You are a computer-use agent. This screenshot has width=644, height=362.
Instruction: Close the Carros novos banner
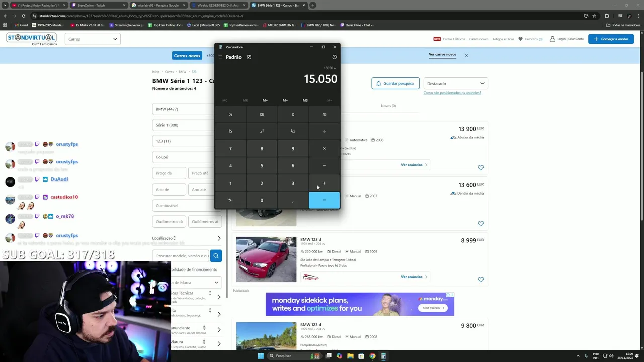(x=466, y=55)
